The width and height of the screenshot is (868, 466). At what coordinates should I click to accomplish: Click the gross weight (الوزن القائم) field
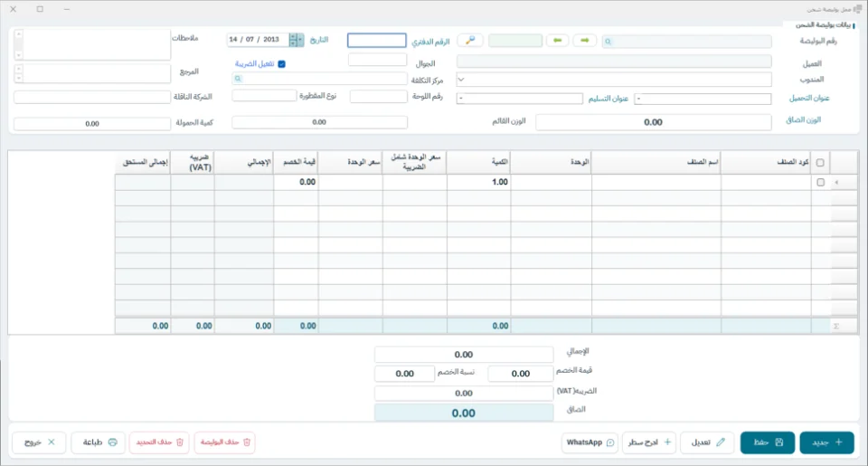tap(319, 122)
